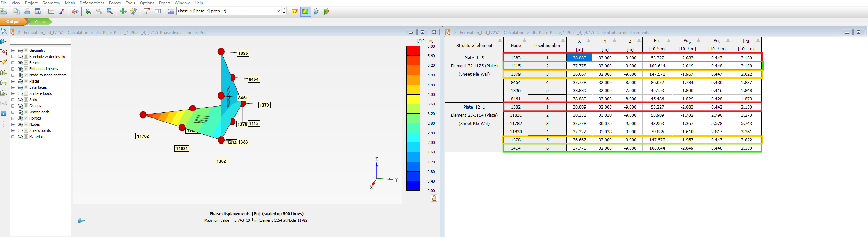Select the contour lines plot icon
Viewport: 868px width, 237px height.
(x=295, y=11)
